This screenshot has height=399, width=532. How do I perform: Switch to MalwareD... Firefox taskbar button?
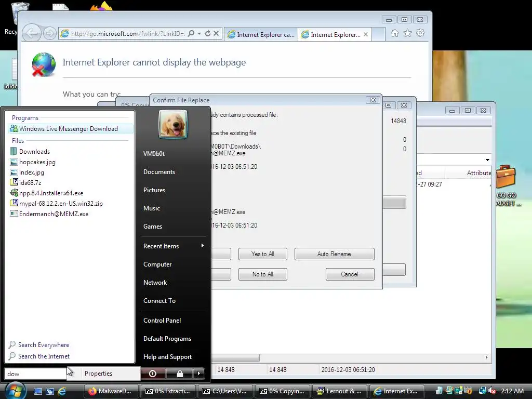tap(112, 391)
